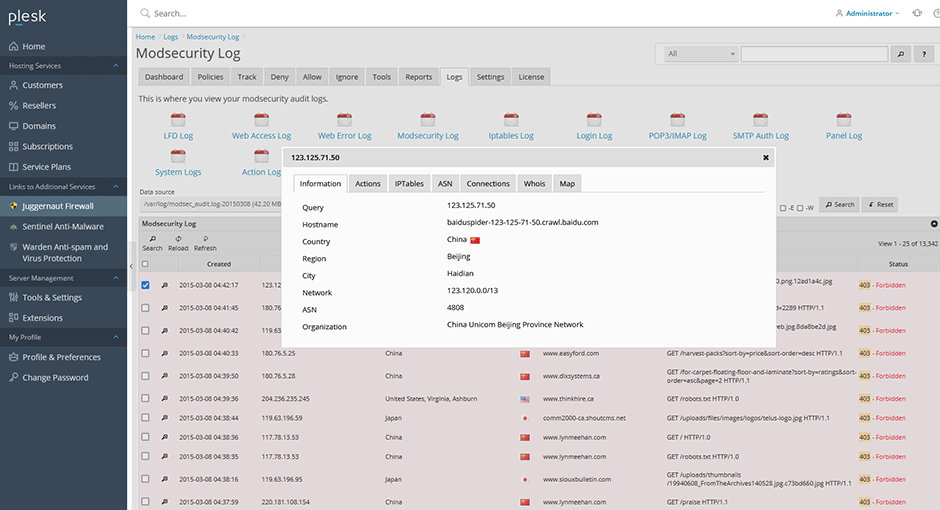Switch to the Map tab in dialog

pos(567,184)
